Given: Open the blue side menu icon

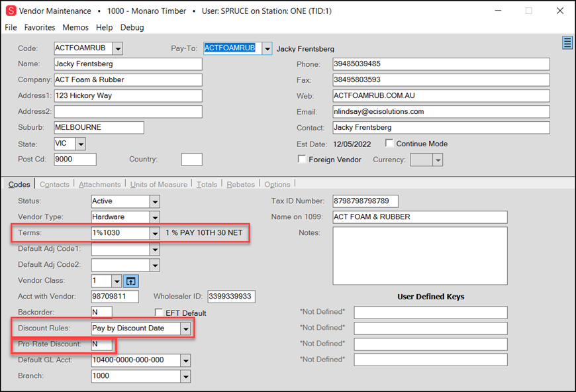Looking at the screenshot, I should click(x=567, y=42).
